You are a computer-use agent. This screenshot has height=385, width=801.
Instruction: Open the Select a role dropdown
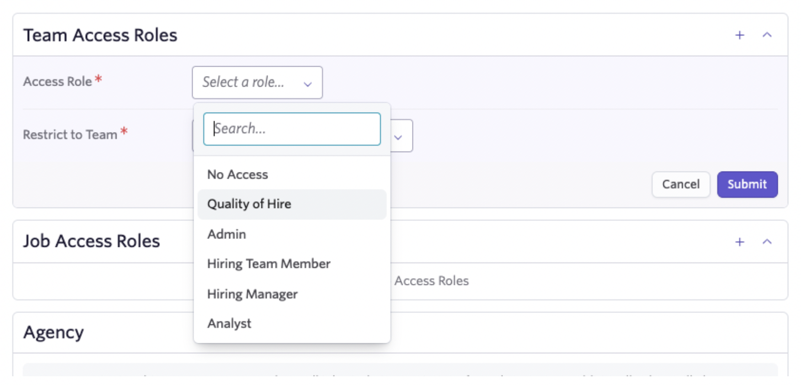pos(257,82)
